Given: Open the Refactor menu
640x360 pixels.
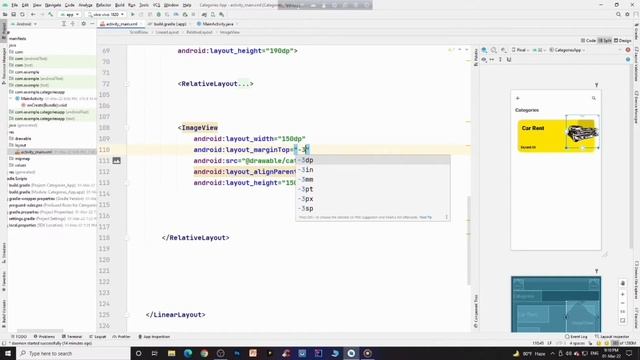Looking at the screenshot, I should [x=103, y=5].
